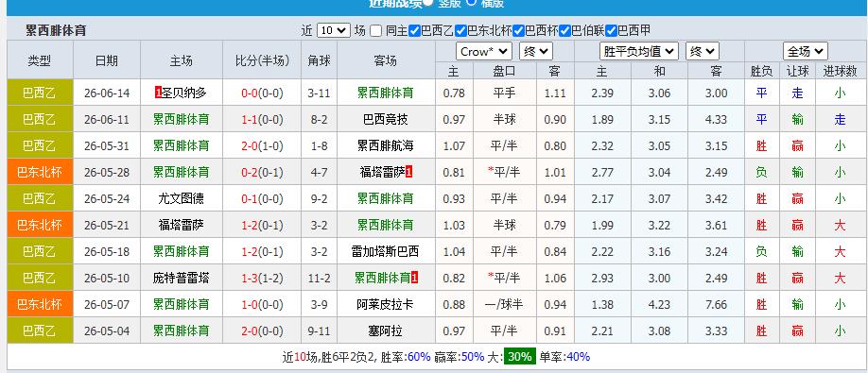Click the 角球 column header
868x373 pixels.
(x=319, y=60)
